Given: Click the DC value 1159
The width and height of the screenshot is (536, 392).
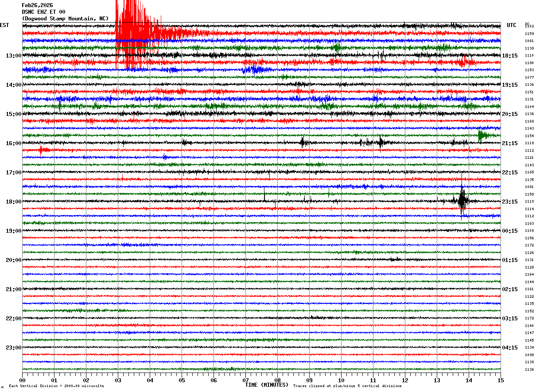Looking at the screenshot, I should coord(529,34).
